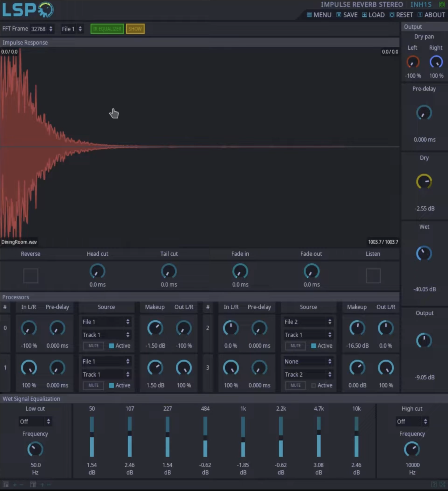Open the MENU
Image resolution: width=448 pixels, height=491 pixels.
click(x=319, y=15)
